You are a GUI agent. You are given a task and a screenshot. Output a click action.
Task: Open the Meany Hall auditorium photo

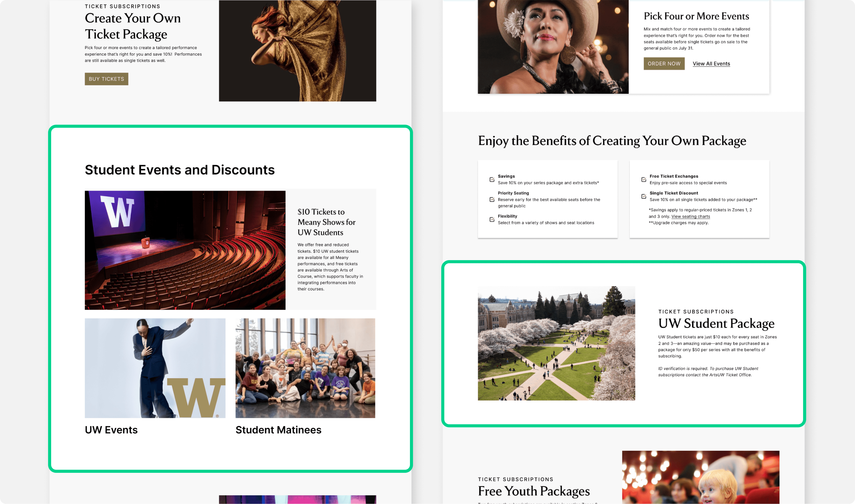(x=185, y=250)
